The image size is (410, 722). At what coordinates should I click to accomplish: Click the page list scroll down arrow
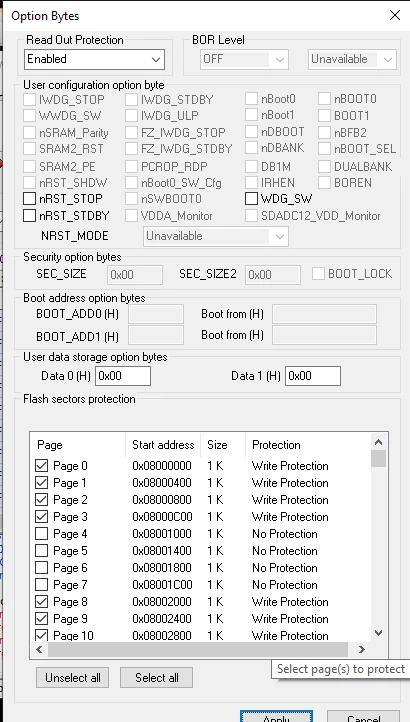coord(379,633)
